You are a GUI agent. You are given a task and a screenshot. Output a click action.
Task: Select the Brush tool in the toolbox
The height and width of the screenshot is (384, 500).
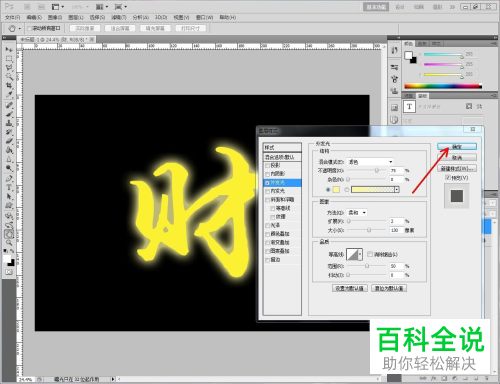[9, 114]
